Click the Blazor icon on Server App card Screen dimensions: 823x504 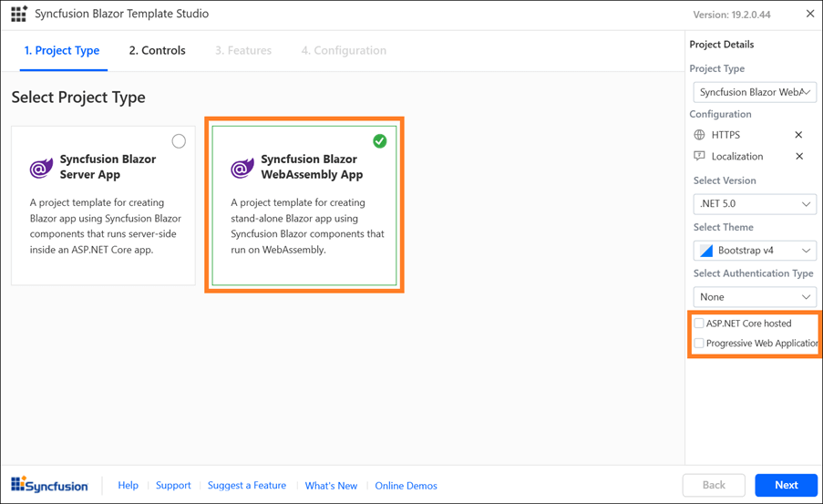coord(41,168)
